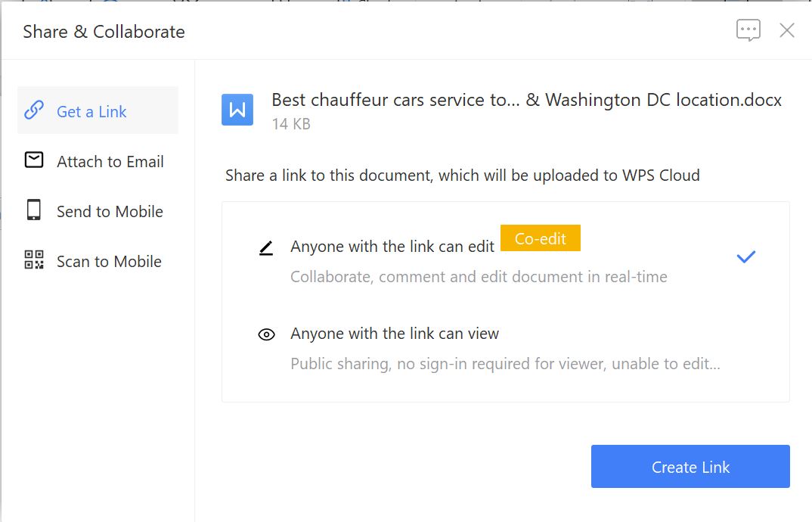Click the envelope icon for Attach to Email
812x522 pixels.
point(33,160)
